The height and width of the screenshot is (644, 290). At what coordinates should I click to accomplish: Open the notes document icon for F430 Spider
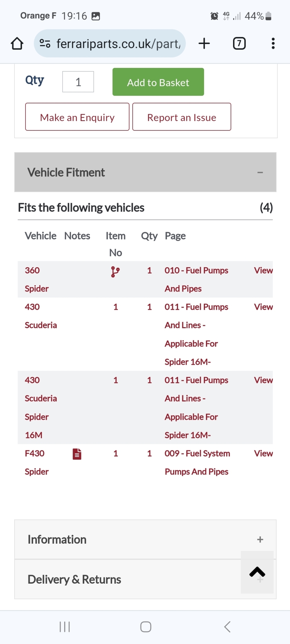tap(77, 454)
